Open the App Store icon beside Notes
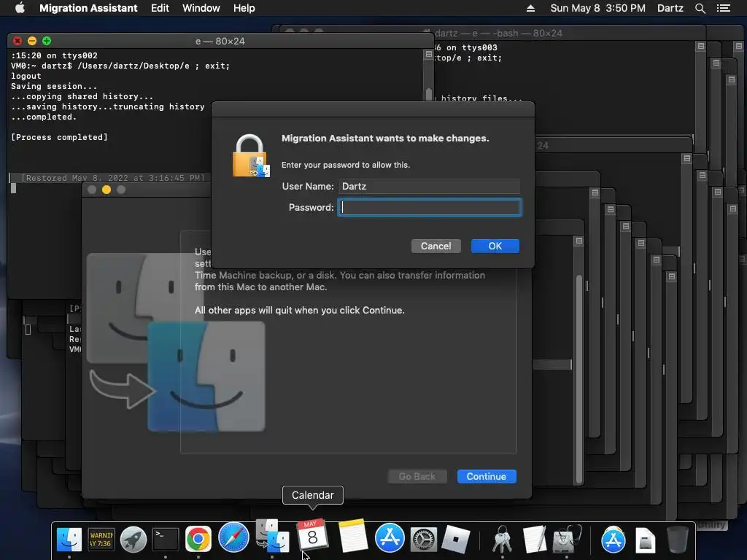This screenshot has height=560, width=747. pyautogui.click(x=390, y=538)
